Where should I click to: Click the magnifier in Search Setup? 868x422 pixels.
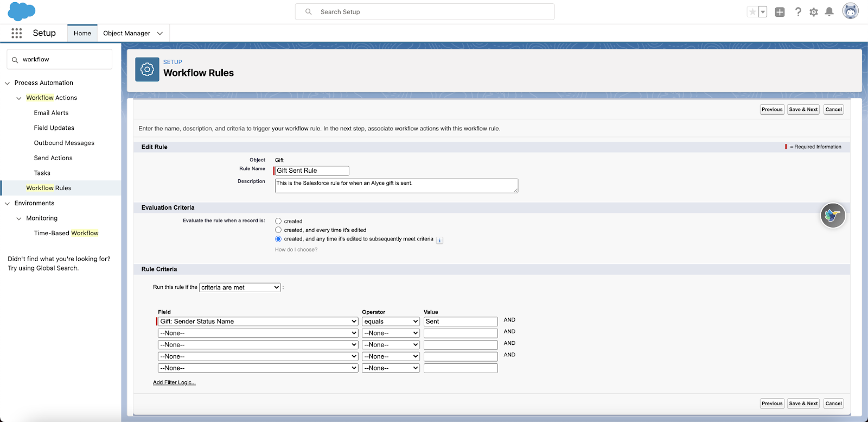[x=309, y=11]
